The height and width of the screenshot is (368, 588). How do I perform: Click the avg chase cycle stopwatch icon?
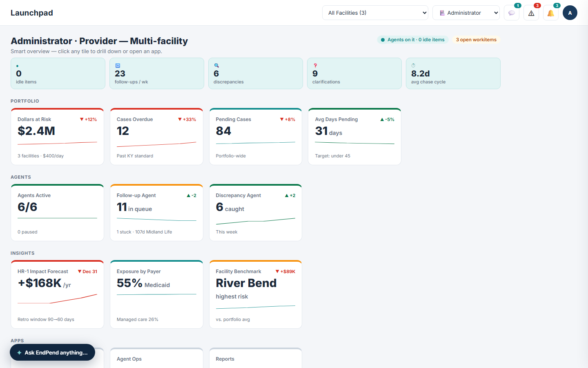click(413, 65)
